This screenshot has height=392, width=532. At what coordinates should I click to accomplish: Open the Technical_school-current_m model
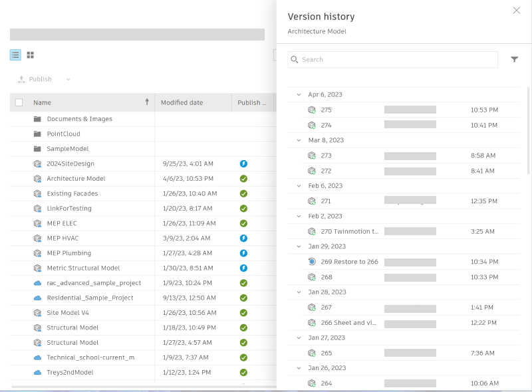click(x=90, y=357)
